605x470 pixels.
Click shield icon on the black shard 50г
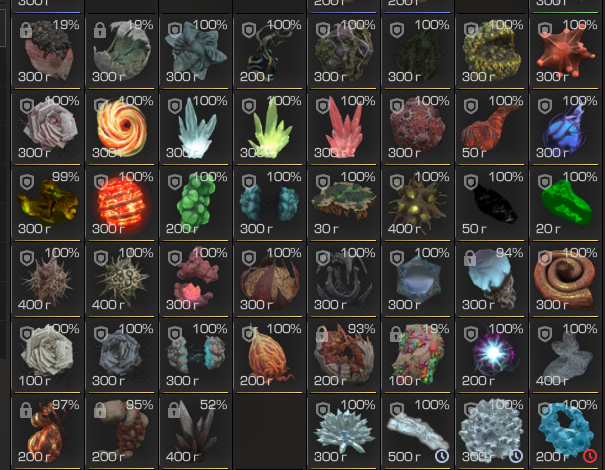click(471, 182)
